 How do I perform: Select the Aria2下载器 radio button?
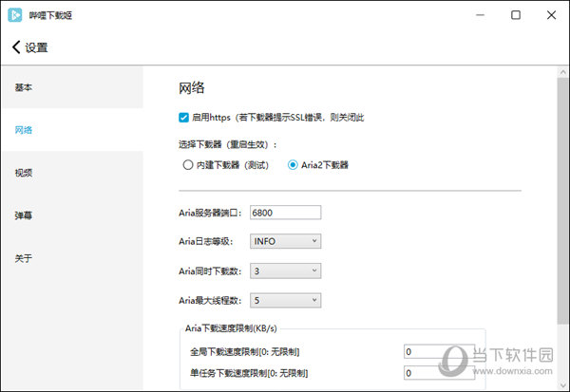(293, 165)
